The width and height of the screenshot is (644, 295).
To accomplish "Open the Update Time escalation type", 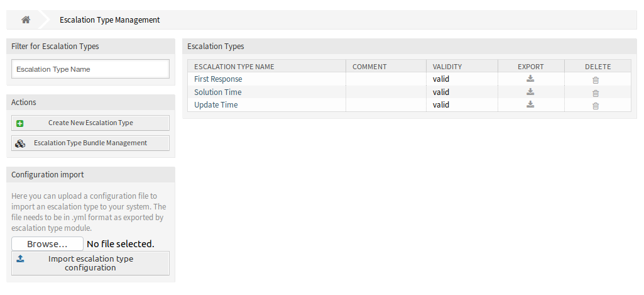I will point(216,105).
